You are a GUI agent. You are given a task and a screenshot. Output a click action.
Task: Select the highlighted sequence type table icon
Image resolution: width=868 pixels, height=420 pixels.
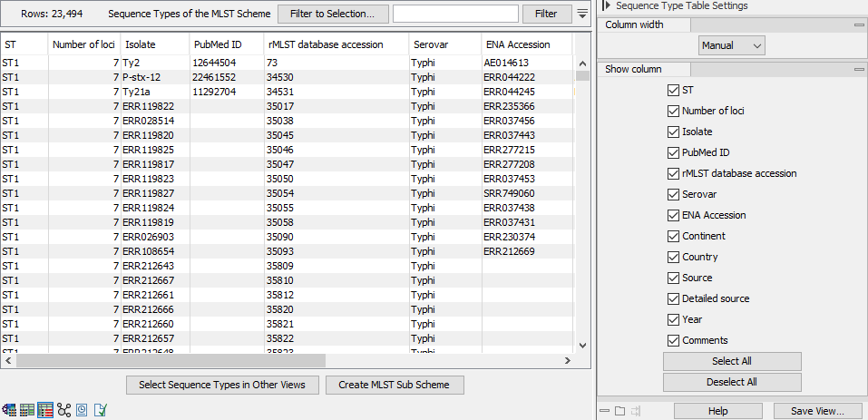tap(45, 410)
